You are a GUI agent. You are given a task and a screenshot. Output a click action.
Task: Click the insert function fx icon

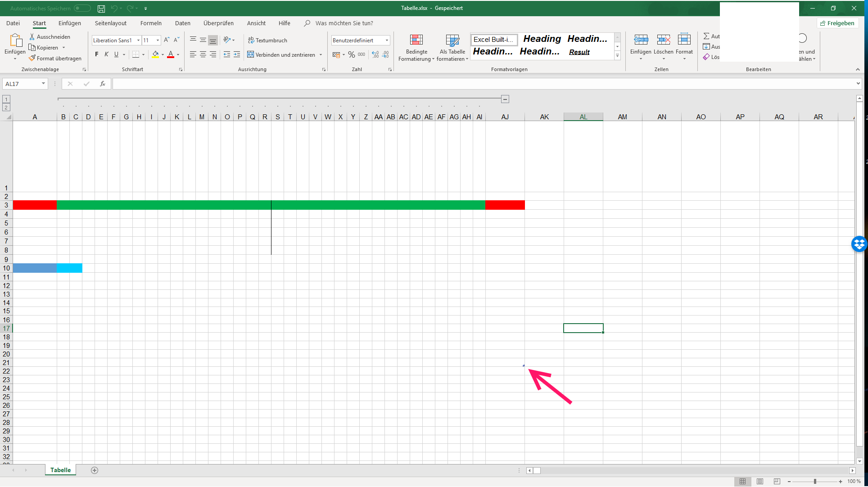point(102,84)
